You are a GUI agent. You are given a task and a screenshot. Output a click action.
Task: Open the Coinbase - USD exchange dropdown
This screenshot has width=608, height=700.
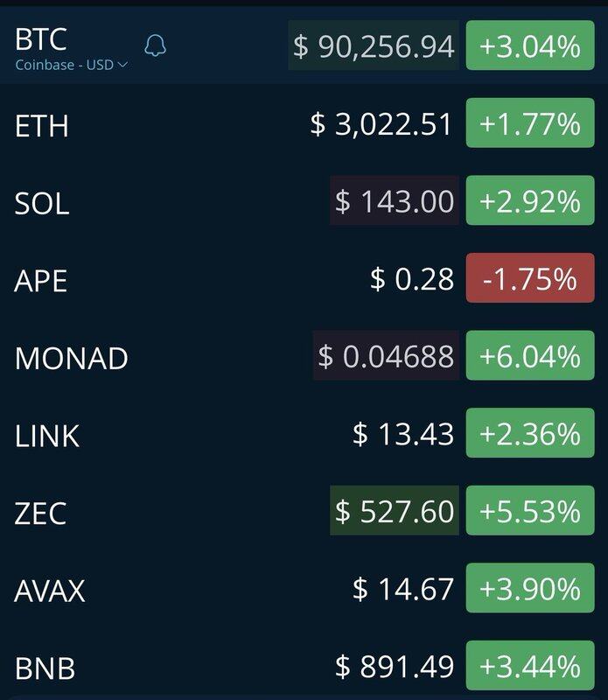72,65
